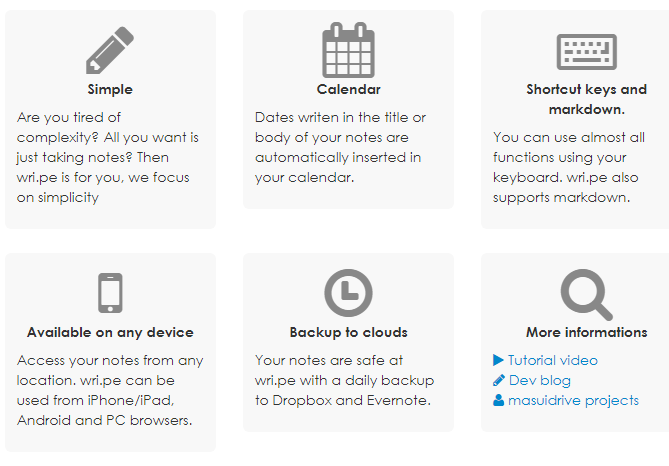This screenshot has width=669, height=466.
Task: Click the calendar icon
Action: [x=348, y=49]
